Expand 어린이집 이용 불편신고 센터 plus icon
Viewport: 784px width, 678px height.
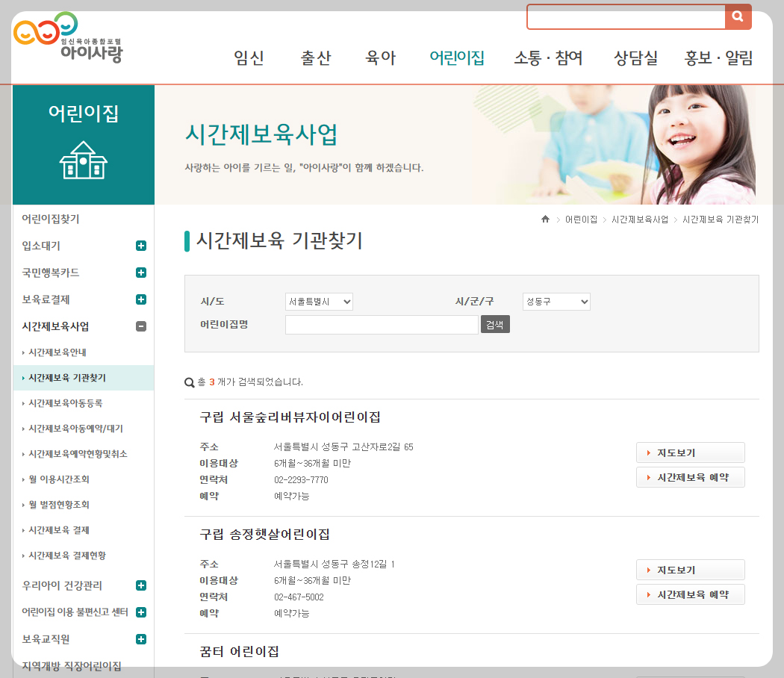tap(141, 612)
